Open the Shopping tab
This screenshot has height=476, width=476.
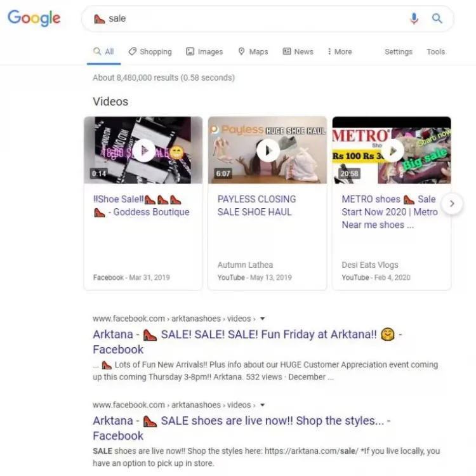[150, 51]
